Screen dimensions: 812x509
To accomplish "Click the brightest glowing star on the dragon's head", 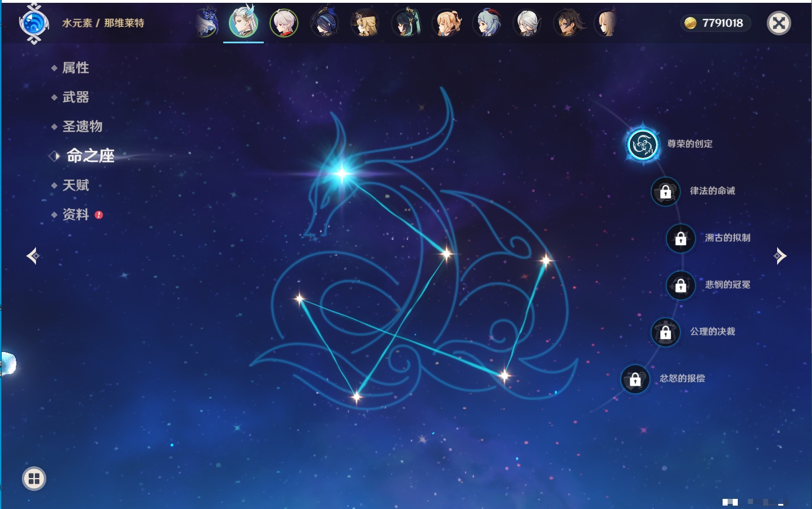I will (341, 174).
